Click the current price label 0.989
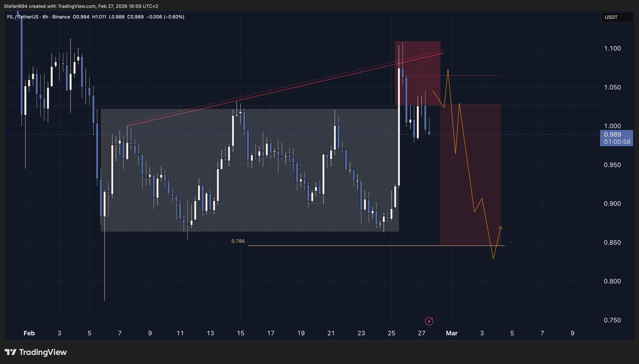Image resolution: width=639 pixels, height=364 pixels. 612,134
